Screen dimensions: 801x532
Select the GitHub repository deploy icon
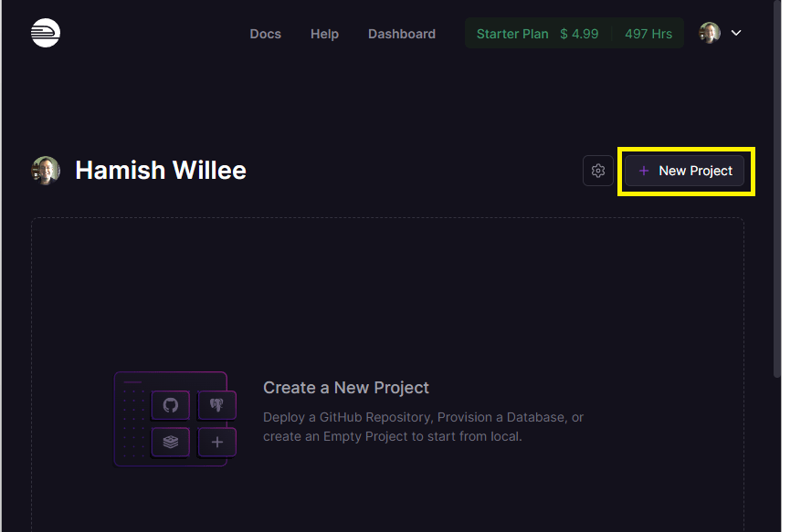(x=170, y=405)
